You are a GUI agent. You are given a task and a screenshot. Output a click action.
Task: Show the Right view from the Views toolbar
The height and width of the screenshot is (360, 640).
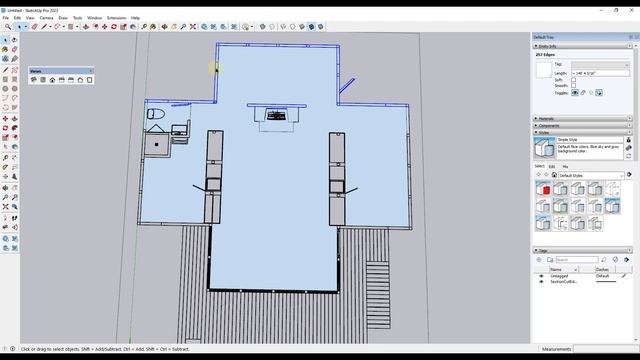tap(62, 80)
